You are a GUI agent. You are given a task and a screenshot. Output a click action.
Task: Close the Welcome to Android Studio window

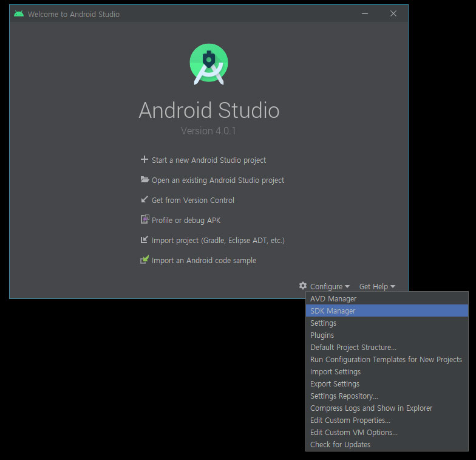tap(393, 13)
